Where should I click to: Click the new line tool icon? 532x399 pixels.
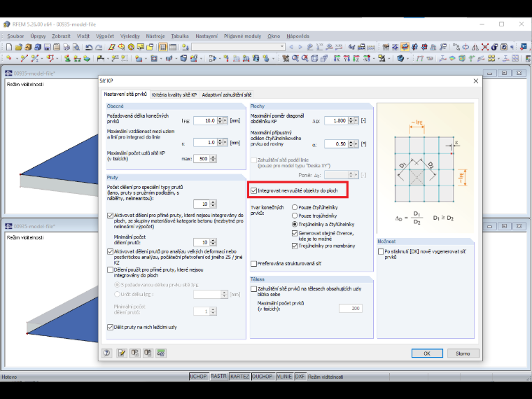click(24, 58)
